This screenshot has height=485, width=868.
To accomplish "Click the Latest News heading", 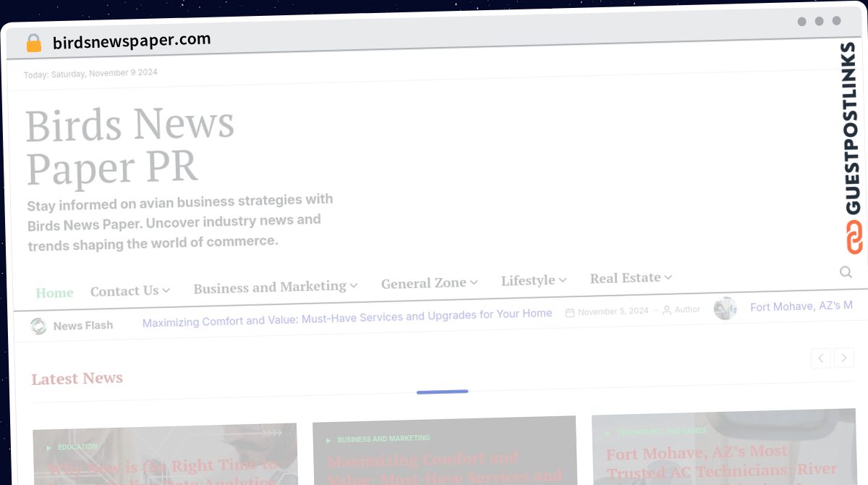I will 77,379.
